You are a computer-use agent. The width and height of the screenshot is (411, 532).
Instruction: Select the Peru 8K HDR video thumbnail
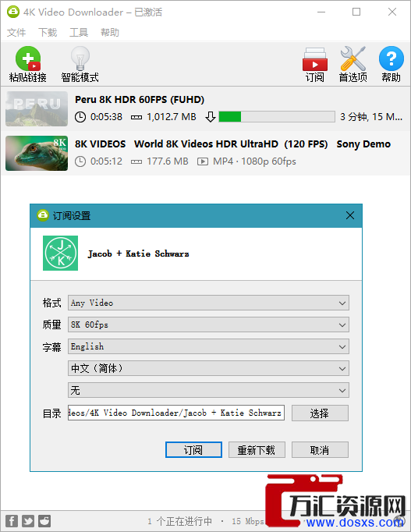37,108
